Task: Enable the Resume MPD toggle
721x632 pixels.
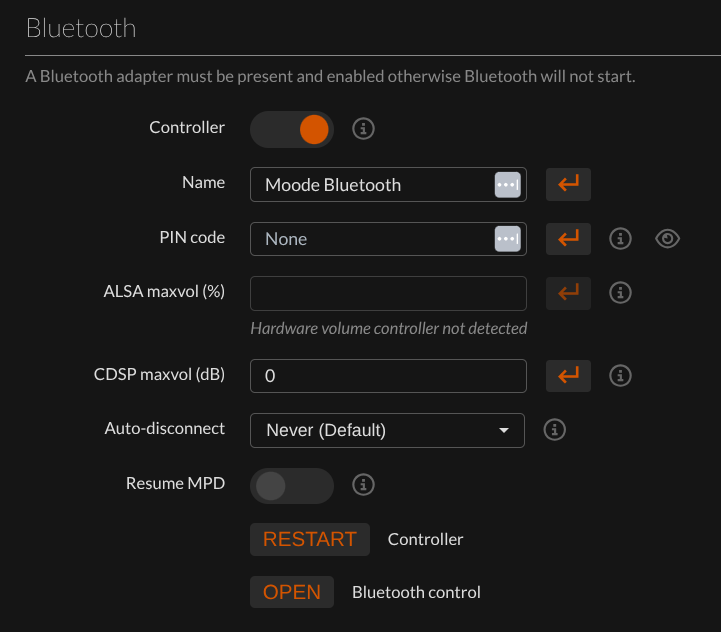Action: coord(292,486)
